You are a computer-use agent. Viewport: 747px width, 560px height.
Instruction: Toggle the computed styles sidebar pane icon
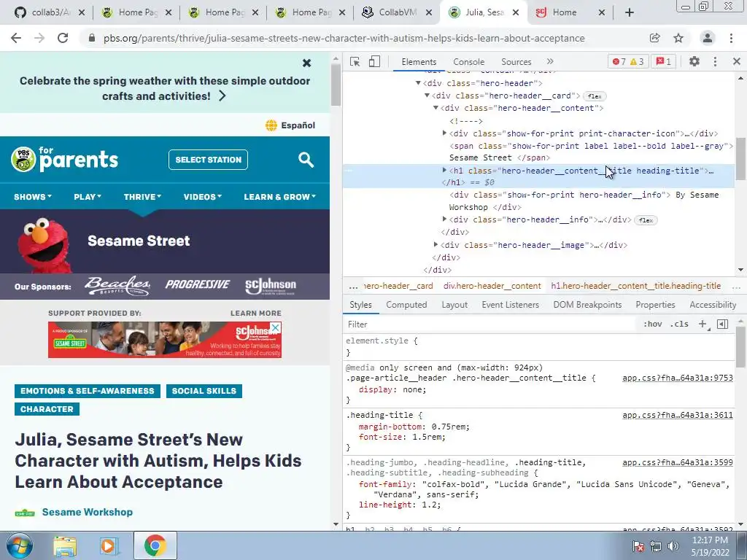tap(723, 324)
